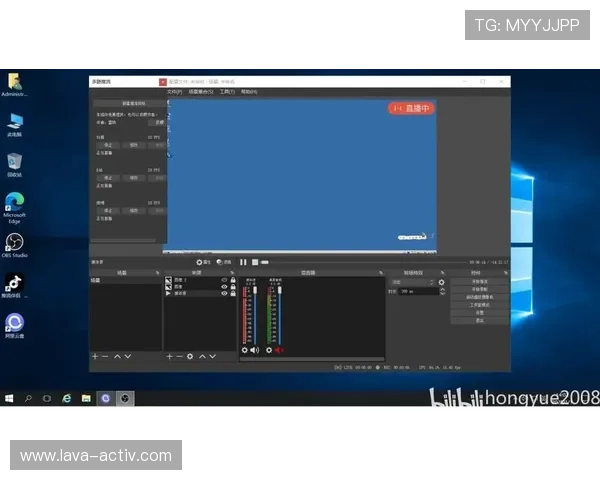
Task: Open the 文件(F) menu
Action: (x=174, y=91)
